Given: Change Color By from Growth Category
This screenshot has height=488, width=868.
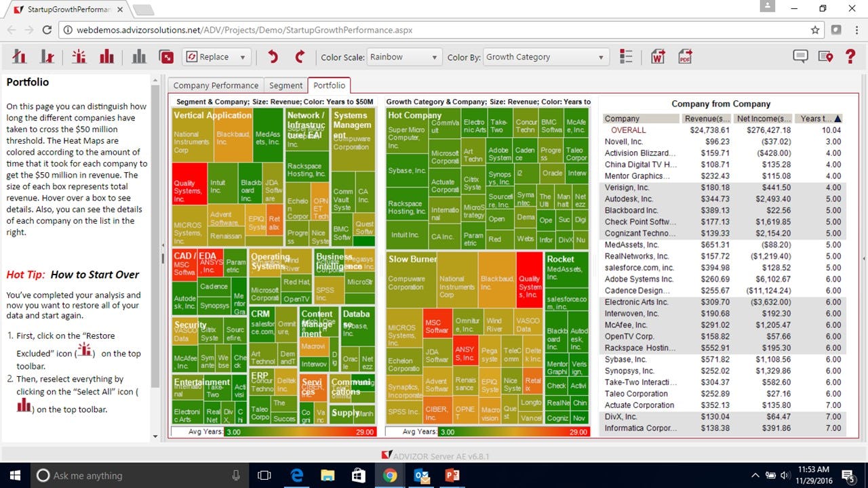Looking at the screenshot, I should tap(545, 57).
